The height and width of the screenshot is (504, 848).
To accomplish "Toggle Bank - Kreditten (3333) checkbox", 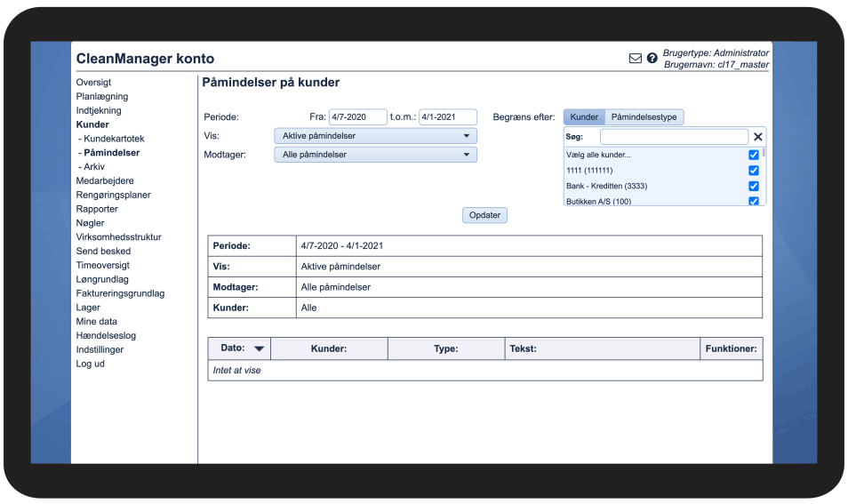I will click(x=754, y=186).
